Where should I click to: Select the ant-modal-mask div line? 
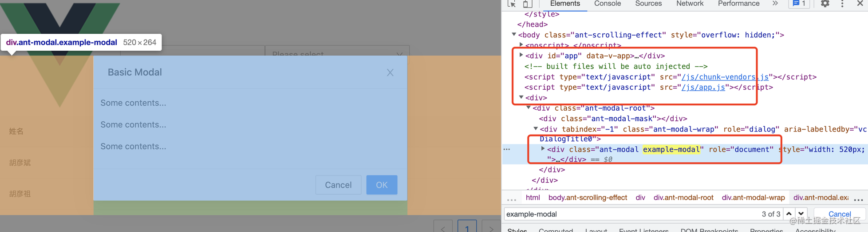pos(613,119)
